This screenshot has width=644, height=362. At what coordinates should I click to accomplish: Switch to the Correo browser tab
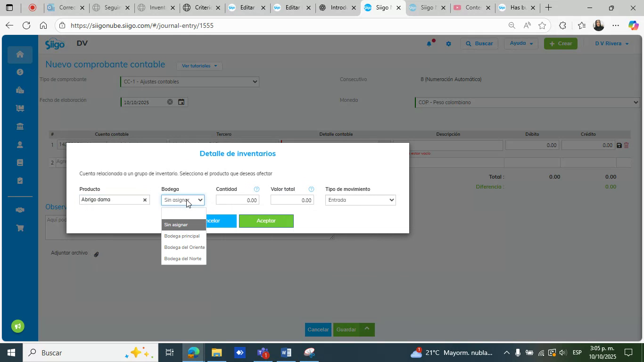(66, 8)
